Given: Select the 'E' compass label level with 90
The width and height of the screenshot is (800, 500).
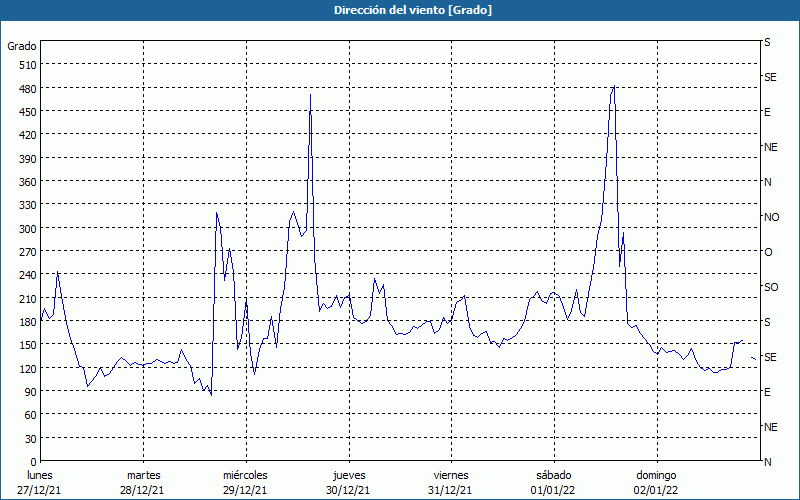Looking at the screenshot, I should coord(767,392).
